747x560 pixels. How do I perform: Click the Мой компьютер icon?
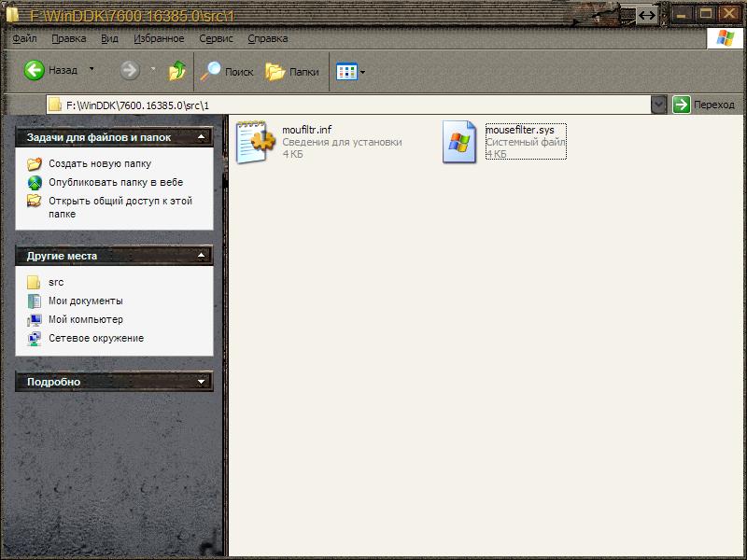34,319
